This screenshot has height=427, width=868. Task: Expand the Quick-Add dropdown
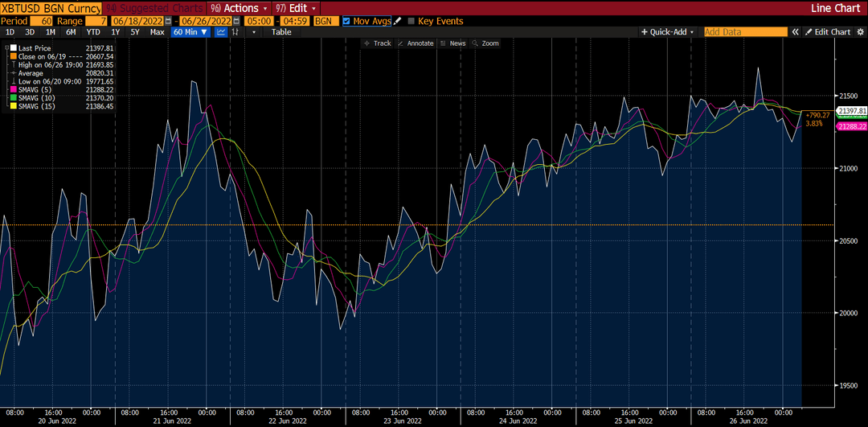tap(668, 32)
